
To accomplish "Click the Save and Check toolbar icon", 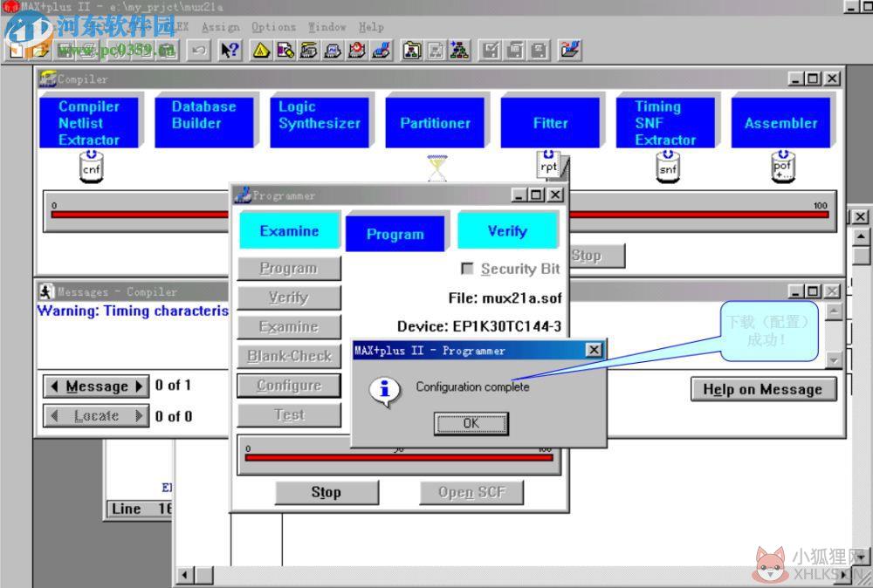I will (491, 51).
